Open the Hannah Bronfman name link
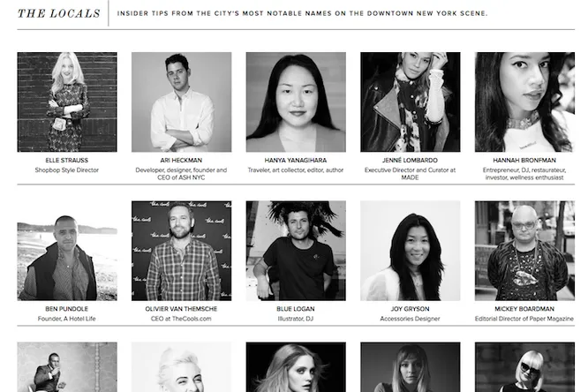The width and height of the screenshot is (588, 392). 524,160
